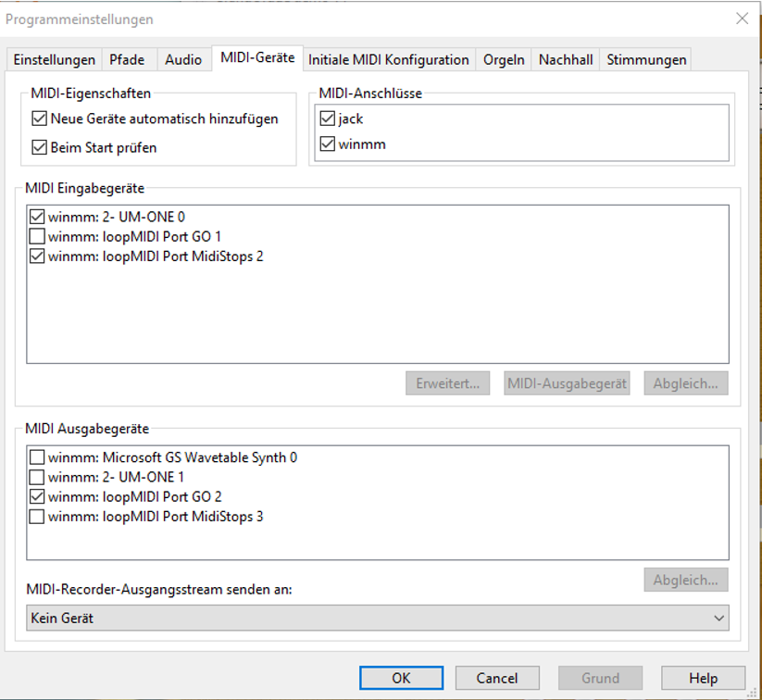Image resolution: width=762 pixels, height=700 pixels.
Task: Disable the jack MIDI port checkbox
Action: (327, 119)
